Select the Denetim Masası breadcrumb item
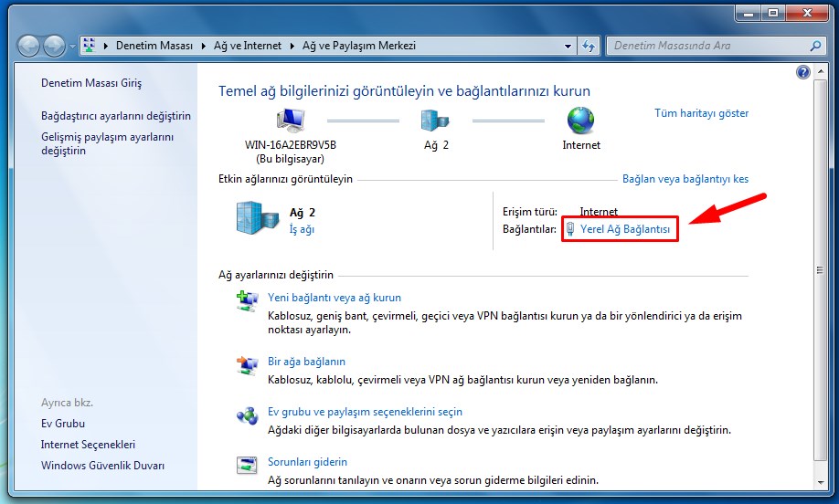This screenshot has width=839, height=504. tap(154, 46)
